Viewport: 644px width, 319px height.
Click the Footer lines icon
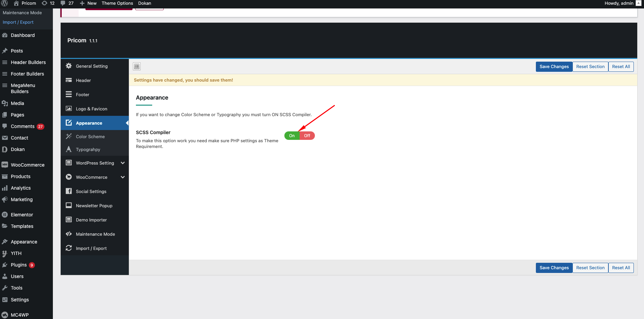tap(69, 94)
